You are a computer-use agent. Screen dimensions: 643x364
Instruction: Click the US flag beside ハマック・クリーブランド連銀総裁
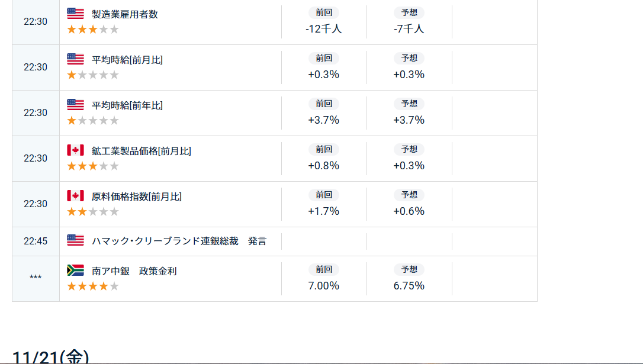(75, 240)
